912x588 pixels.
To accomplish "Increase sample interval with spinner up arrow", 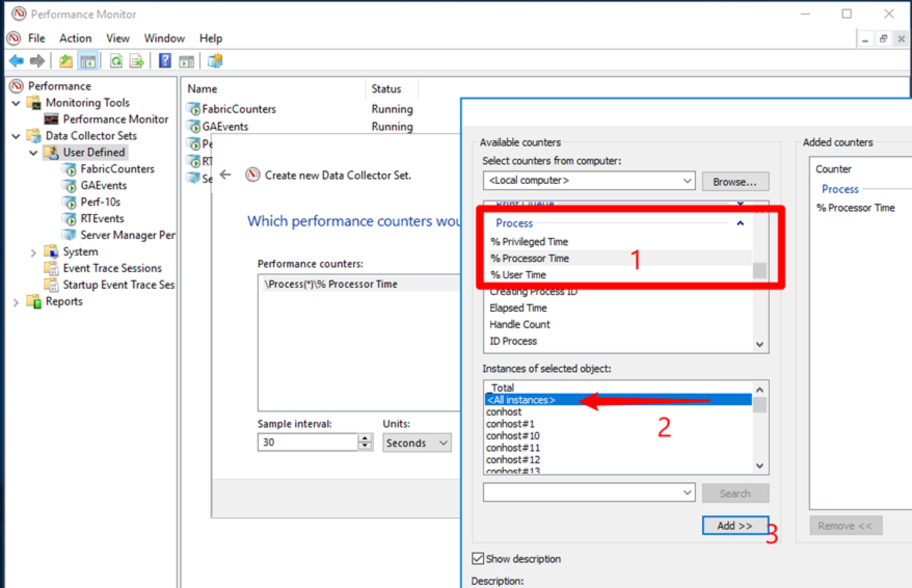I will coord(365,438).
